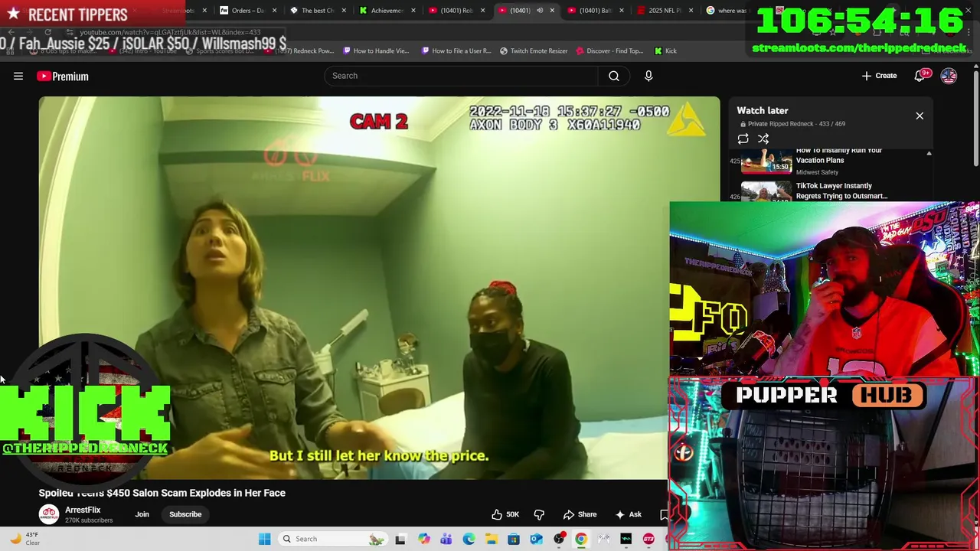
Task: Click the Create button
Action: click(x=879, y=76)
